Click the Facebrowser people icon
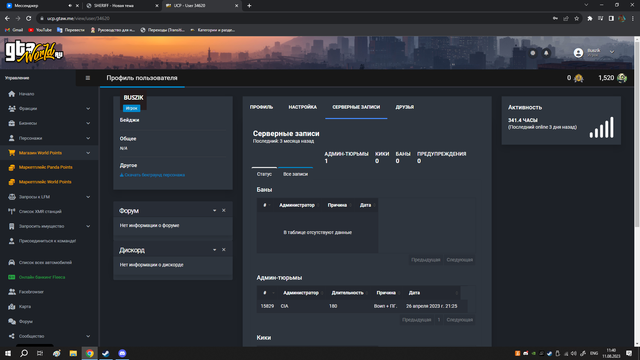This screenshot has height=360, width=640. [x=11, y=292]
